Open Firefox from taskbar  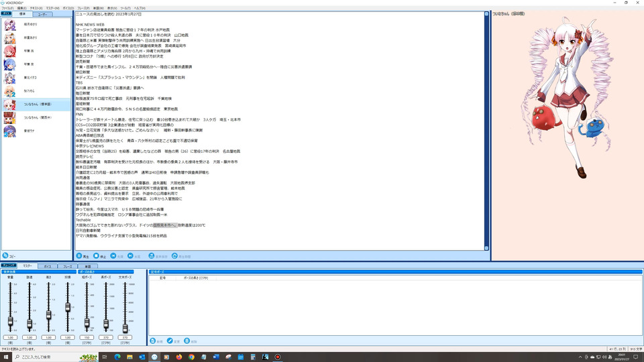pos(179,357)
